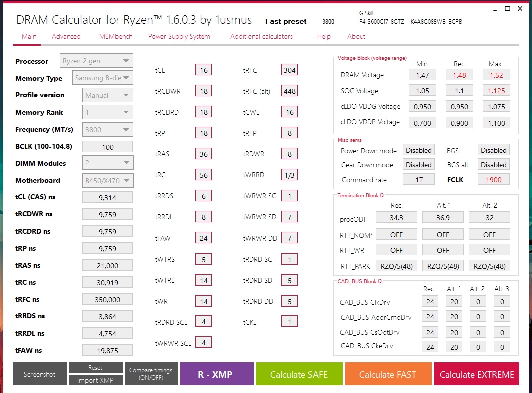Click cLDO VDDG Voltage Min 0.950
This screenshot has width=532, height=393.
pyautogui.click(x=423, y=107)
